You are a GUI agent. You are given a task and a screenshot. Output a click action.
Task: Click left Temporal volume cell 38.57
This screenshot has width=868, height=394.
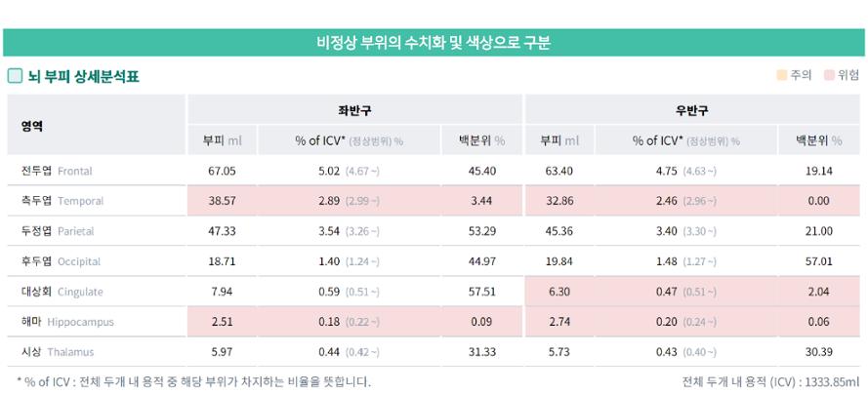pos(222,201)
